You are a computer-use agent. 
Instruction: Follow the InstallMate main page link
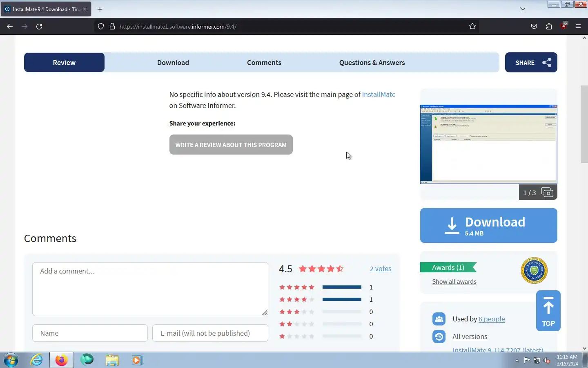tap(379, 94)
